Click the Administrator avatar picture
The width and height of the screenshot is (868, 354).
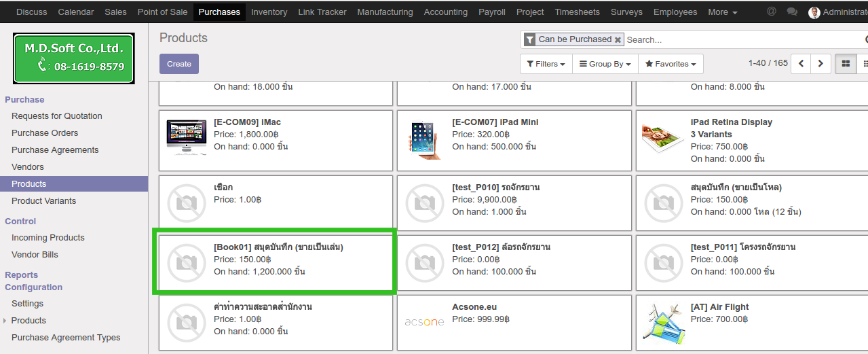pyautogui.click(x=814, y=12)
